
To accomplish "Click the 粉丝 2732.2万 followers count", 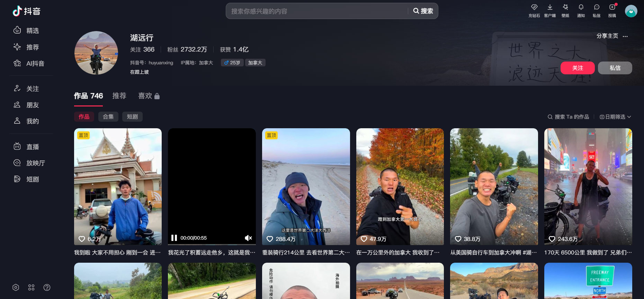I will (x=187, y=49).
